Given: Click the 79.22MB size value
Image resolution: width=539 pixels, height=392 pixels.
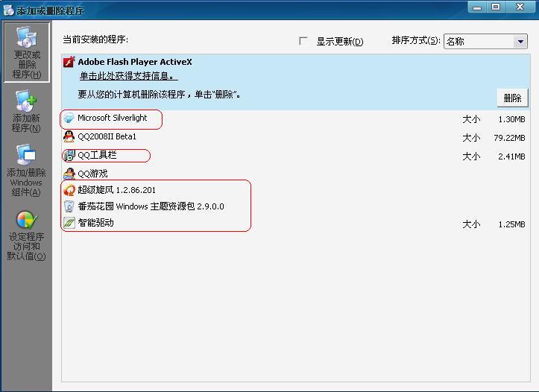Looking at the screenshot, I should pos(509,138).
